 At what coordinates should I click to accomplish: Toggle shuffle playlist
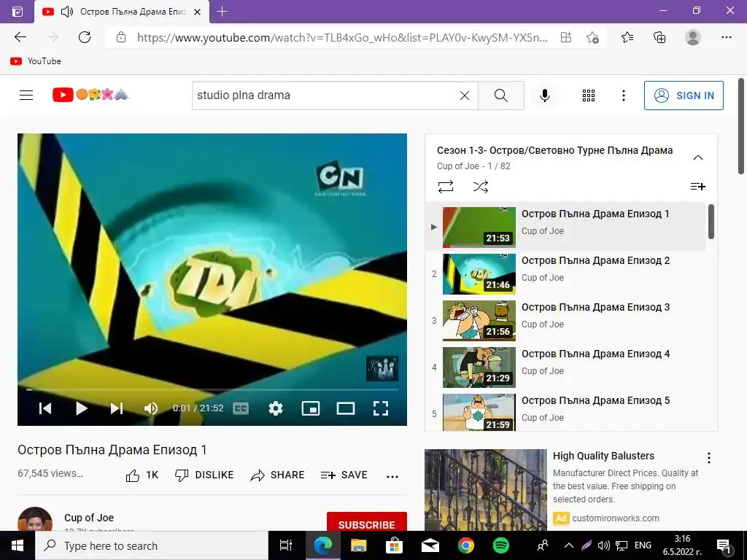[x=480, y=186]
